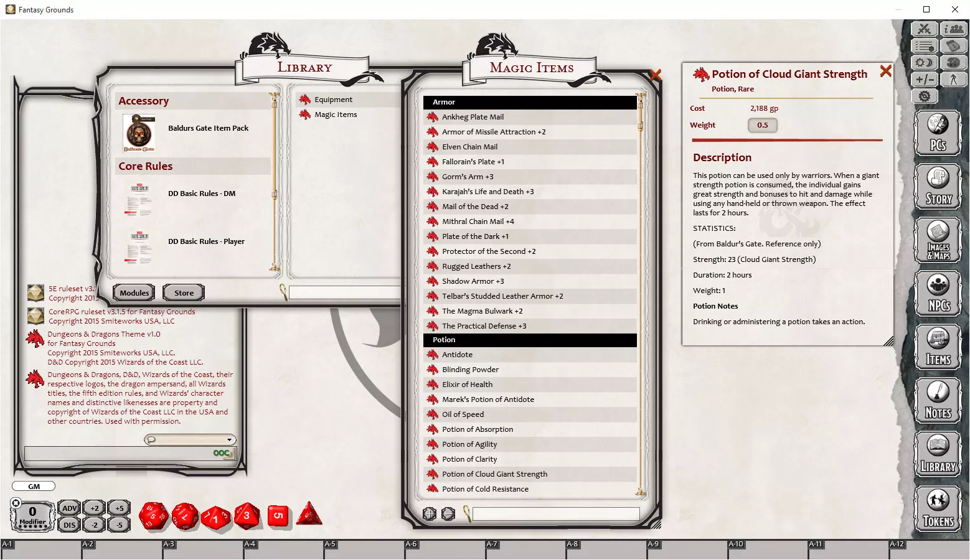Toggle the +5 modifier button
The image size is (970, 560).
[x=119, y=508]
